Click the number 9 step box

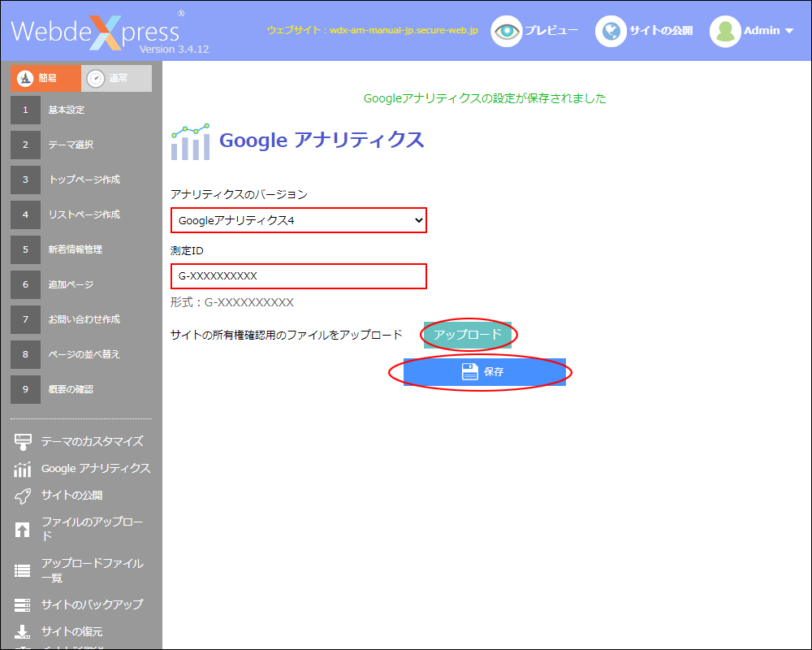click(x=25, y=389)
